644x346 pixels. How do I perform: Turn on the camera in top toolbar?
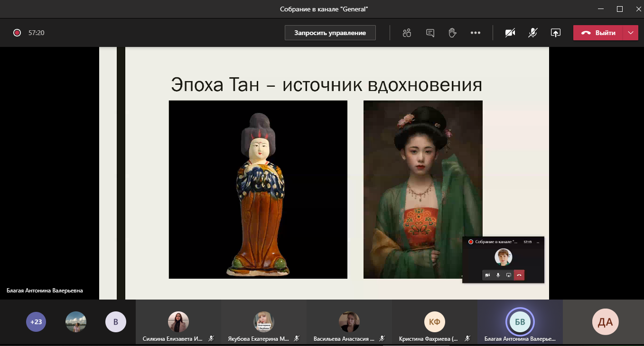pyautogui.click(x=510, y=33)
